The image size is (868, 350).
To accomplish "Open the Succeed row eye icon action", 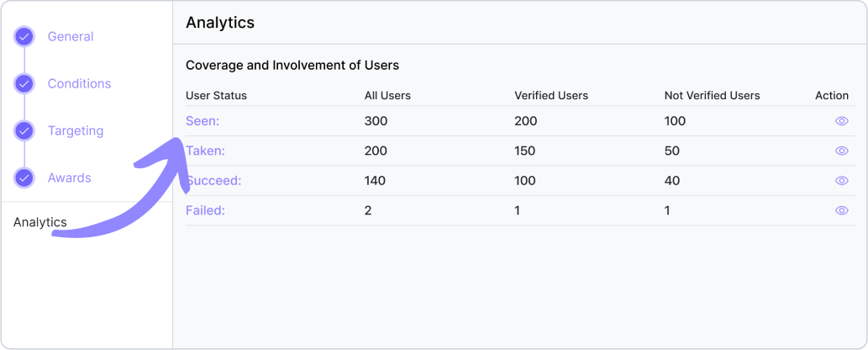I will tap(841, 181).
